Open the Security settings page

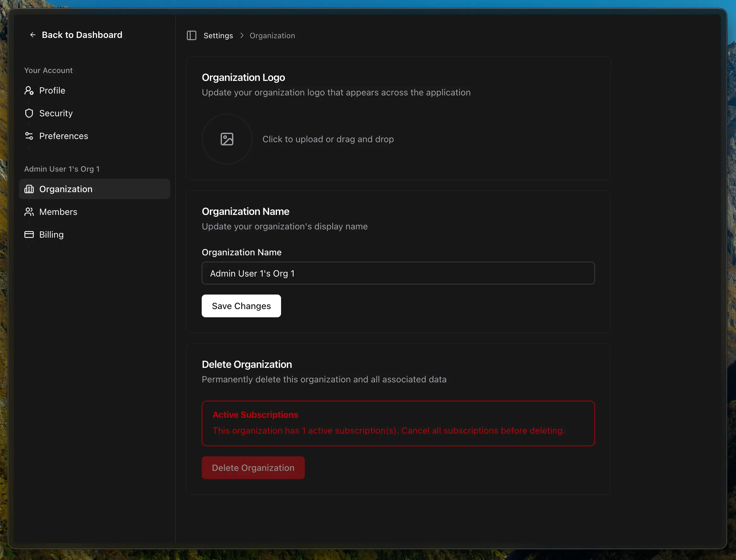56,113
